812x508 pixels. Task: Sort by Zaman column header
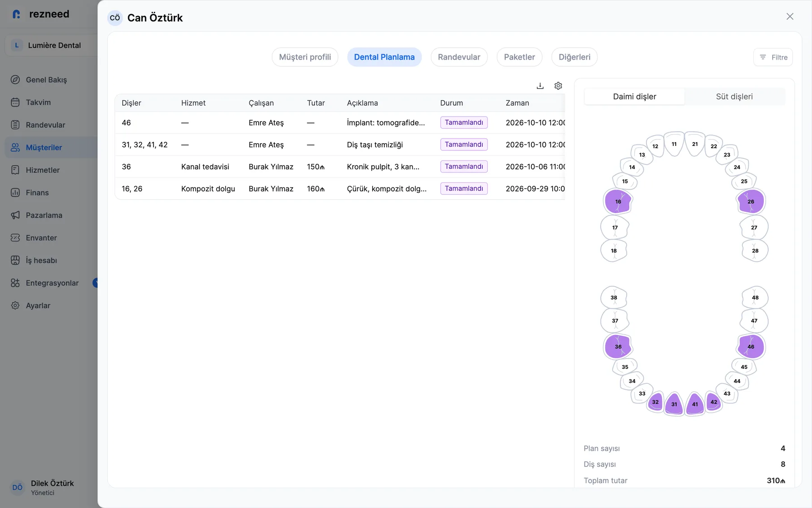(x=517, y=103)
